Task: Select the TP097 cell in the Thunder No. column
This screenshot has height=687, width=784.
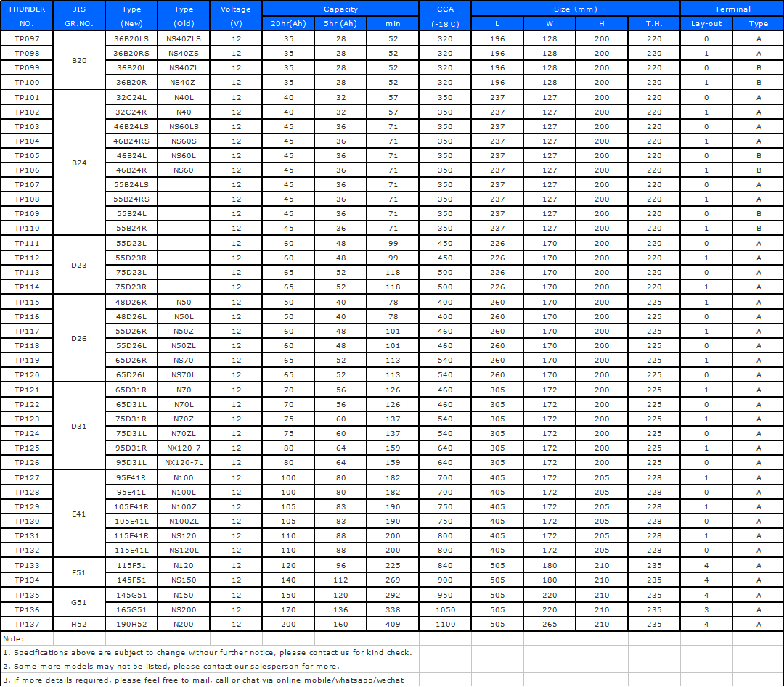Action: [x=27, y=39]
